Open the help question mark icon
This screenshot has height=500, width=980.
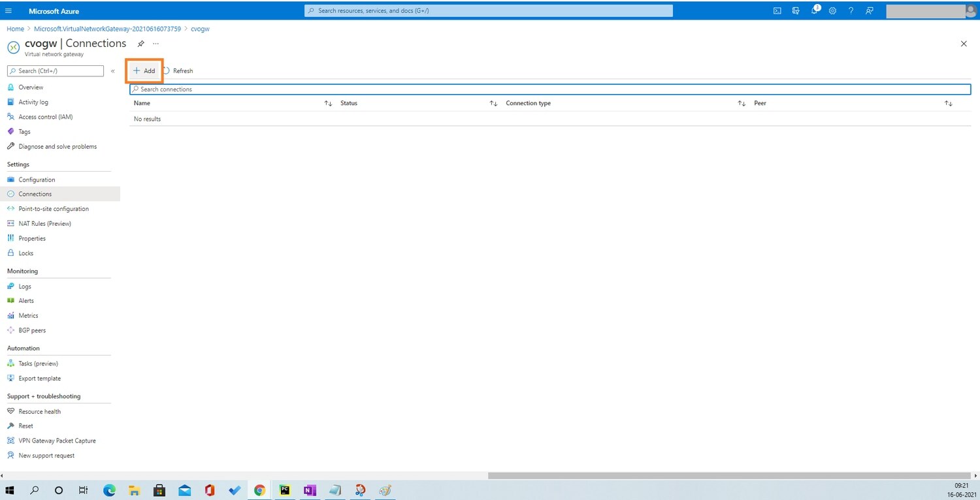851,10
